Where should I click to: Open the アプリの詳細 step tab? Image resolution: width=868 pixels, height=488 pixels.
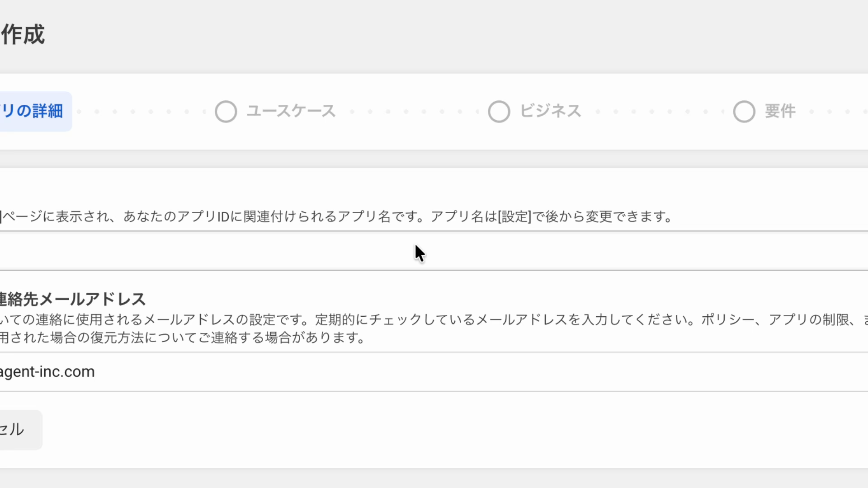(36, 111)
